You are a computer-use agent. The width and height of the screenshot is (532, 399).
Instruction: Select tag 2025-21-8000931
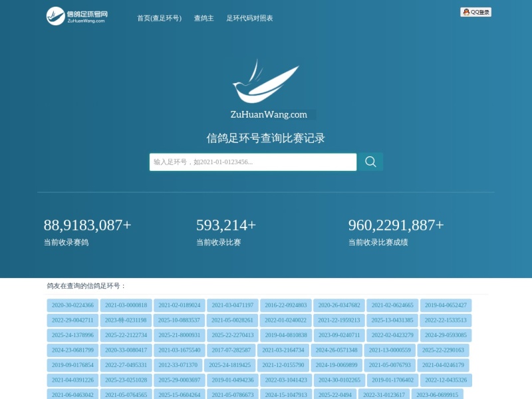(179, 335)
